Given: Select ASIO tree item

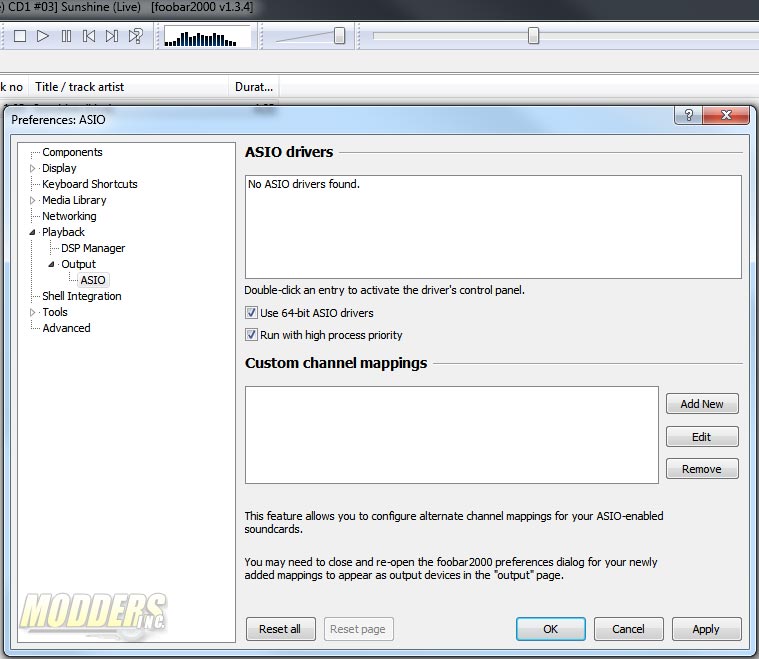Looking at the screenshot, I should pyautogui.click(x=93, y=280).
